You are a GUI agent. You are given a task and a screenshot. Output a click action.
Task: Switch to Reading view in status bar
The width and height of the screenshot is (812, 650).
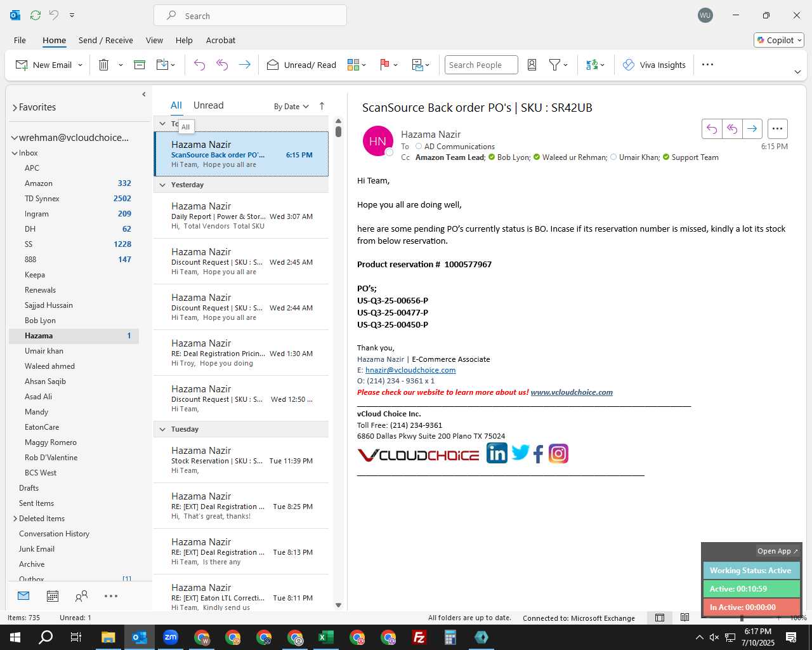[684, 618]
